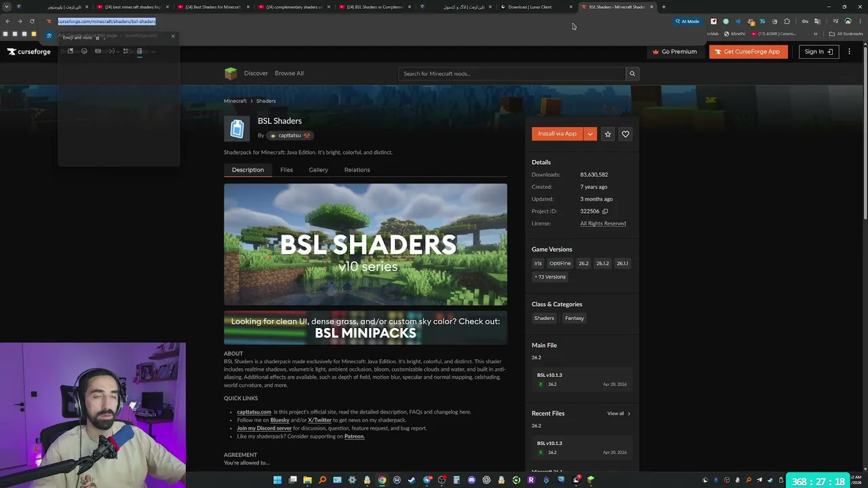Click the Install via App button
Viewport: 868px width, 488px height.
[x=557, y=134]
